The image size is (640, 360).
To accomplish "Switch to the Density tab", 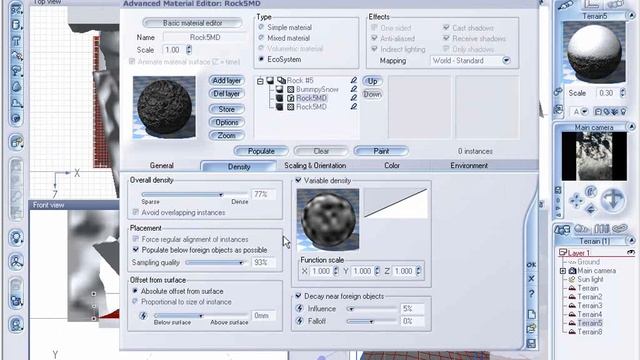I will coord(239,167).
